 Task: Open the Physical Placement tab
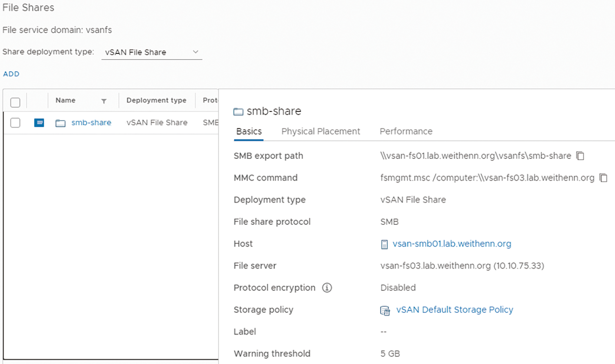321,131
